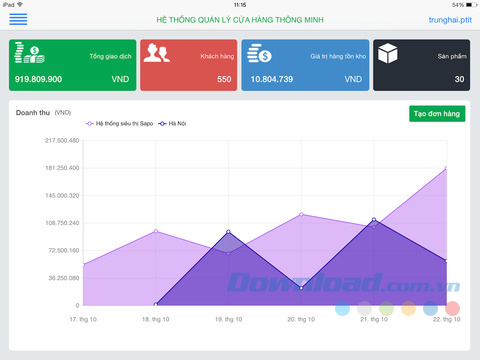The height and width of the screenshot is (360, 480).
Task: Open the Khách hàng card
Action: (189, 65)
